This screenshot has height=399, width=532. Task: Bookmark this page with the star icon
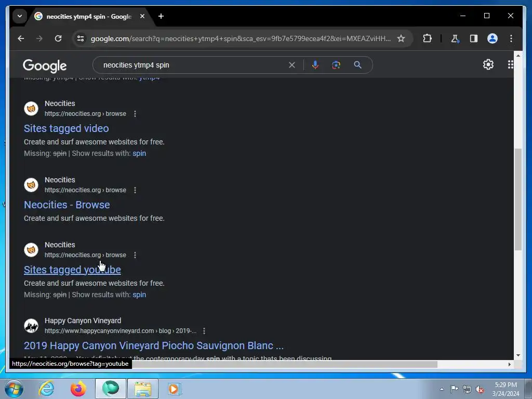coord(401,38)
